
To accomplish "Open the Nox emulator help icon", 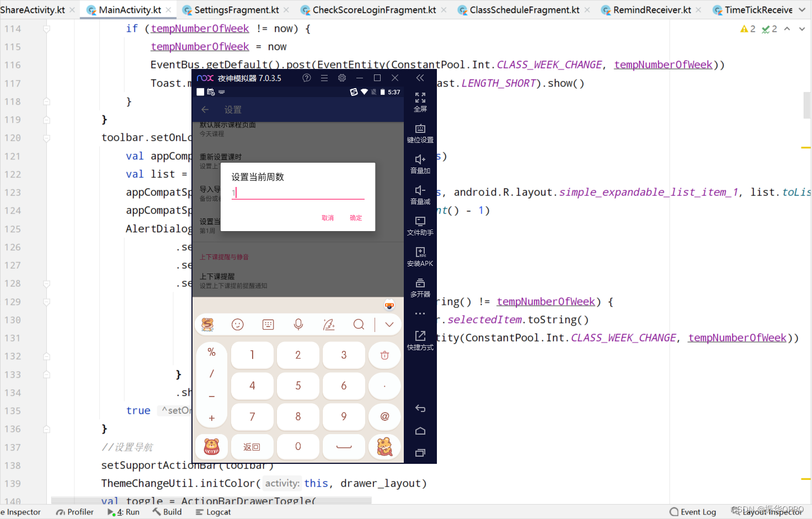I will (307, 78).
